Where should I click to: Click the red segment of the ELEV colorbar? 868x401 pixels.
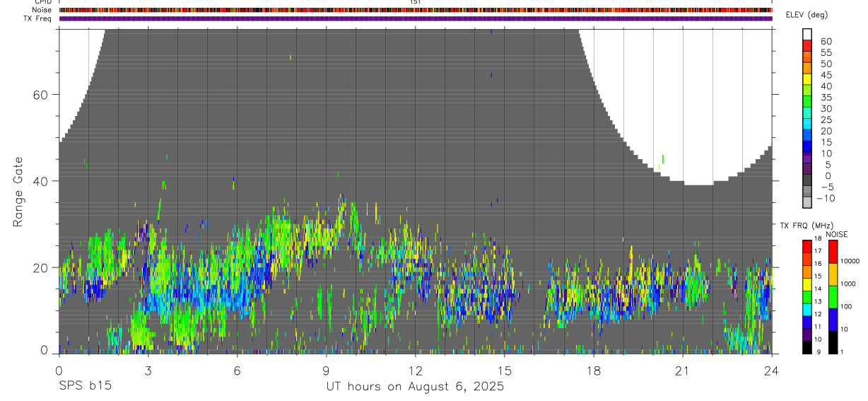807,45
